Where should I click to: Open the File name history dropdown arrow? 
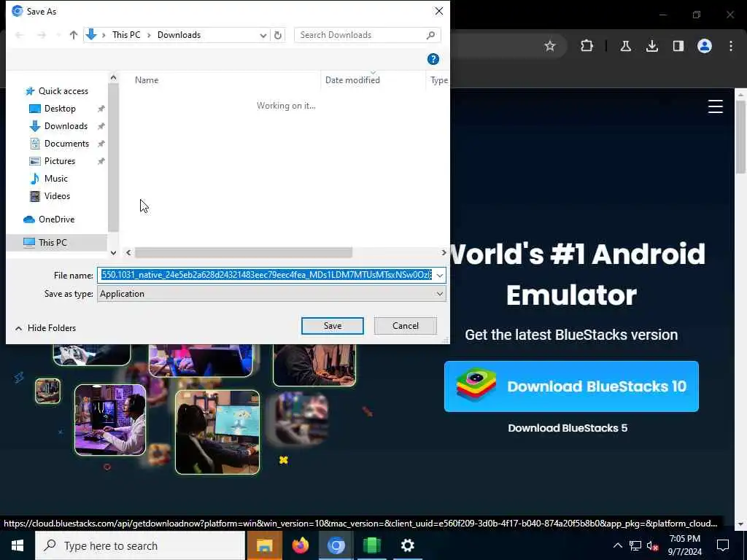(x=439, y=275)
